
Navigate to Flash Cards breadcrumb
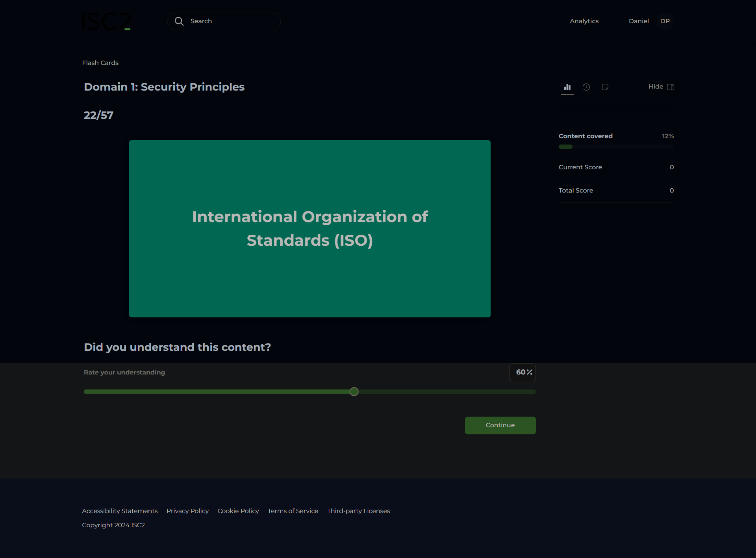point(100,63)
